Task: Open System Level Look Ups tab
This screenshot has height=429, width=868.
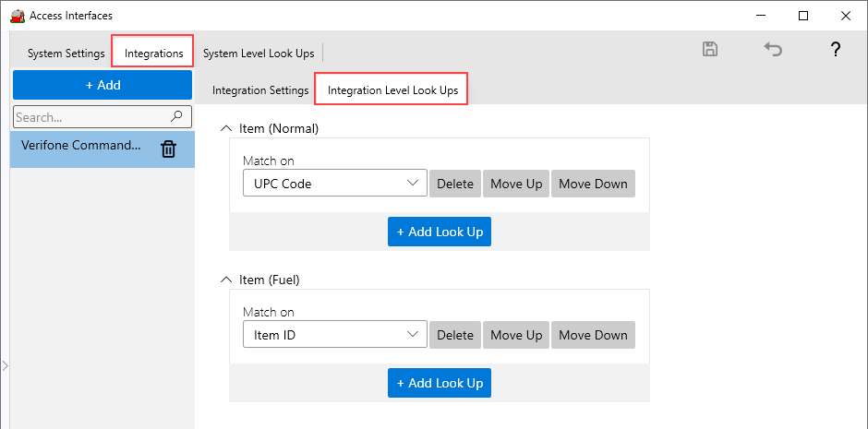Action: pos(259,54)
